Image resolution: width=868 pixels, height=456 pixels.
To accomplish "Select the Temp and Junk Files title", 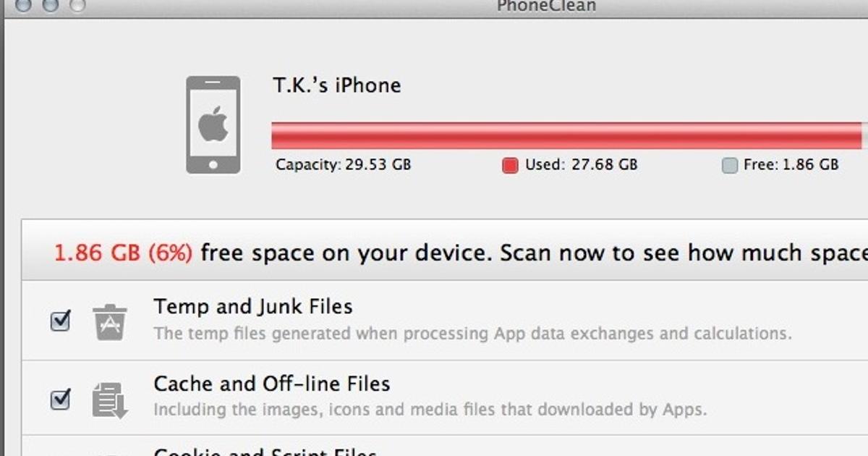I will point(252,307).
